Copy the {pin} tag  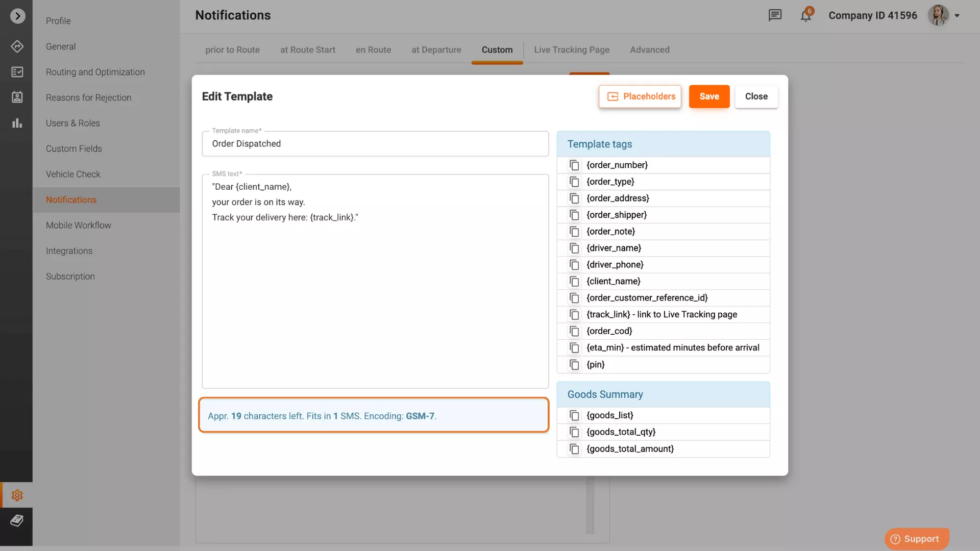pyautogui.click(x=574, y=365)
